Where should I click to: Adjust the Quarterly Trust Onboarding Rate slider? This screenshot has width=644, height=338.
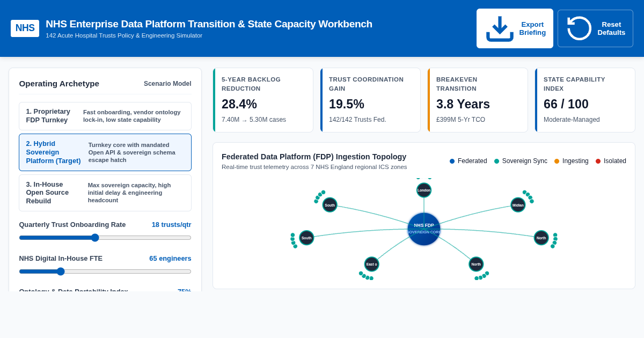105,238
